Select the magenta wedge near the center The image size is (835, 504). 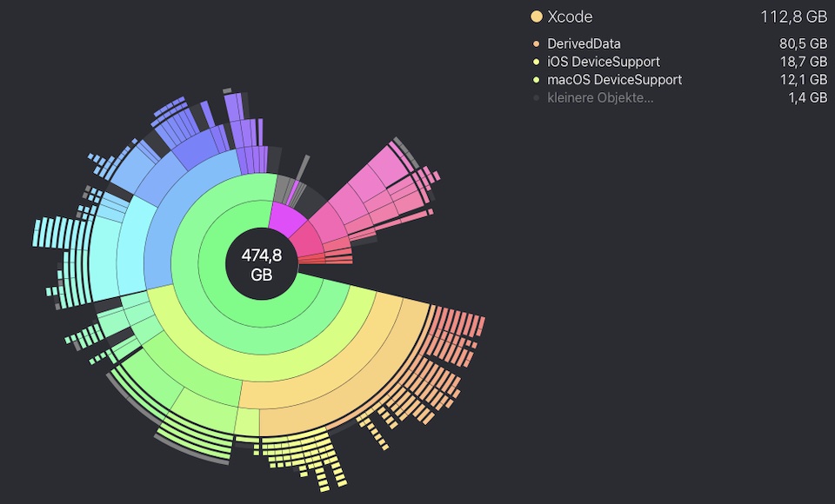coord(285,219)
